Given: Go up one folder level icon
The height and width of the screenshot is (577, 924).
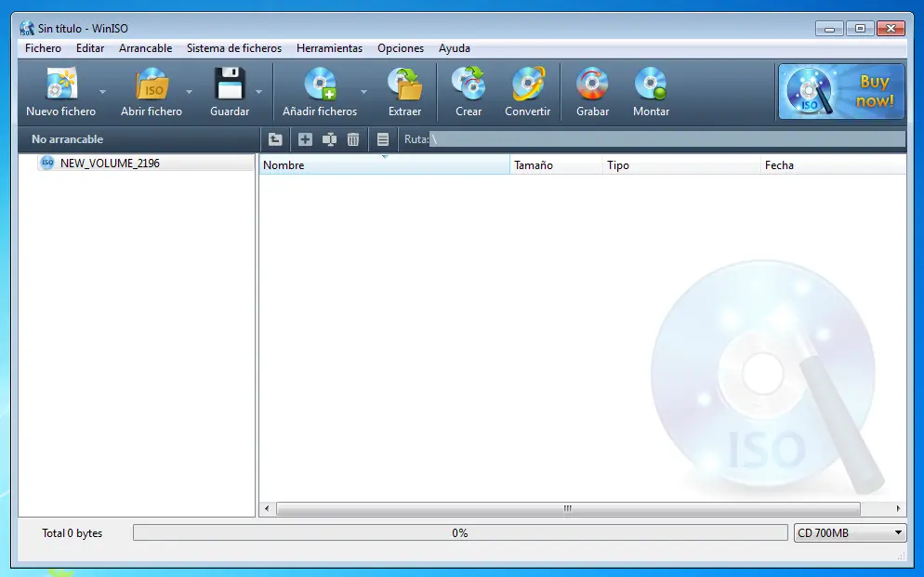Looking at the screenshot, I should coord(275,139).
